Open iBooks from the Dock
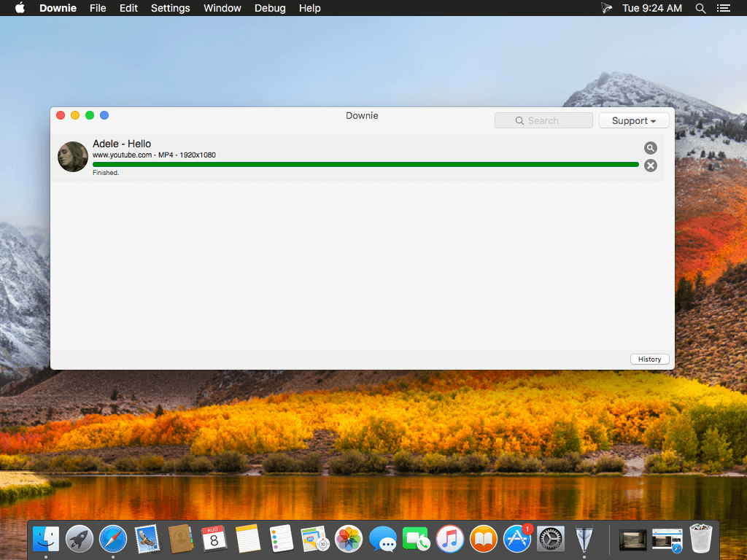 tap(484, 539)
